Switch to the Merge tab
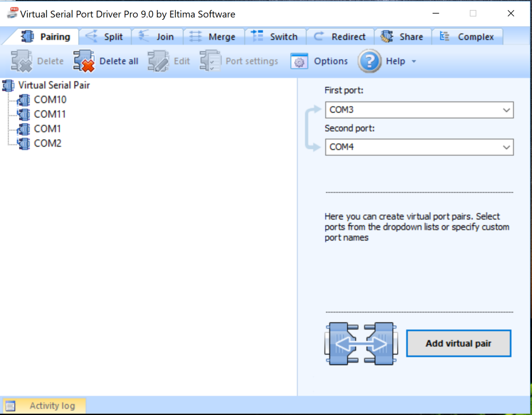This screenshot has width=532, height=415. [x=214, y=36]
